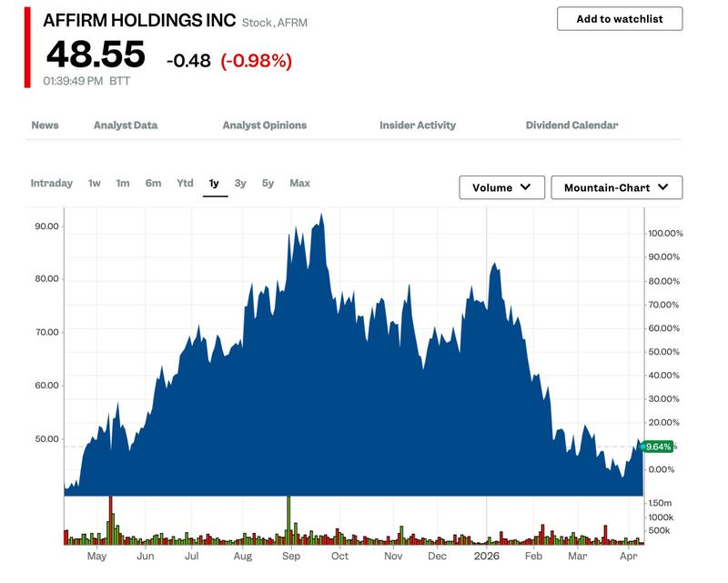
Task: Choose the 6m chart period
Action: click(153, 184)
